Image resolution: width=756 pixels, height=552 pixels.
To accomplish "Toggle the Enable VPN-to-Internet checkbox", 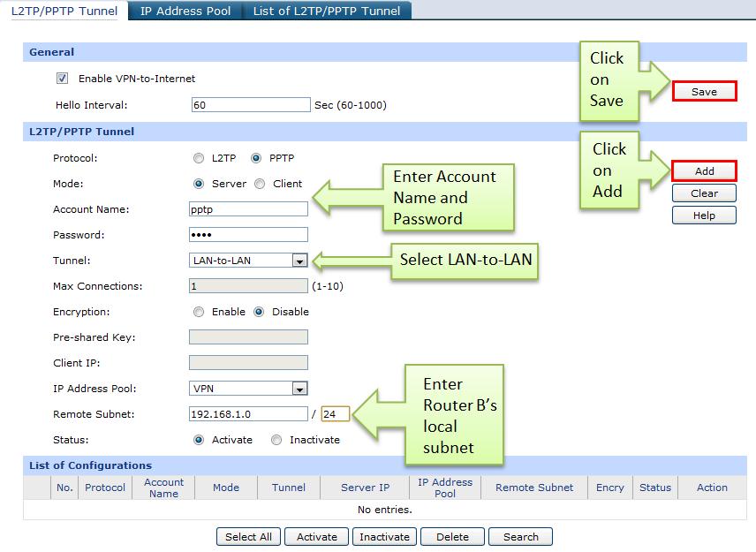I will 63,79.
